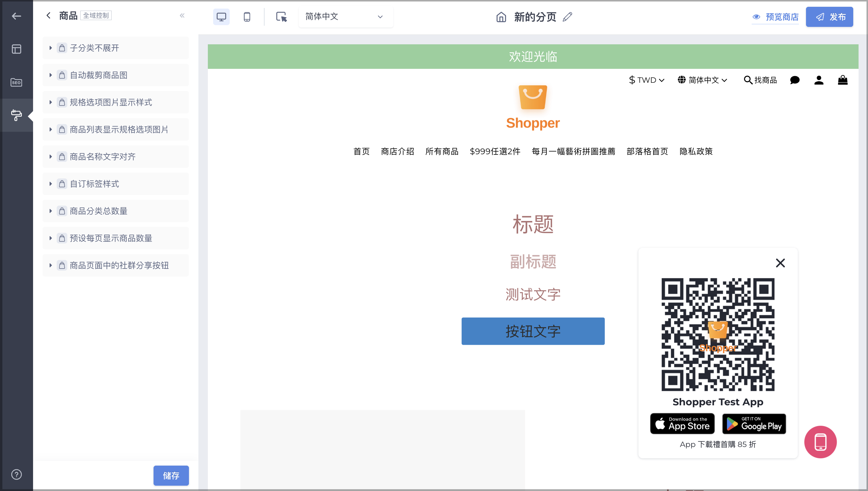
Task: Click the blue 按钮文字 button
Action: (533, 331)
